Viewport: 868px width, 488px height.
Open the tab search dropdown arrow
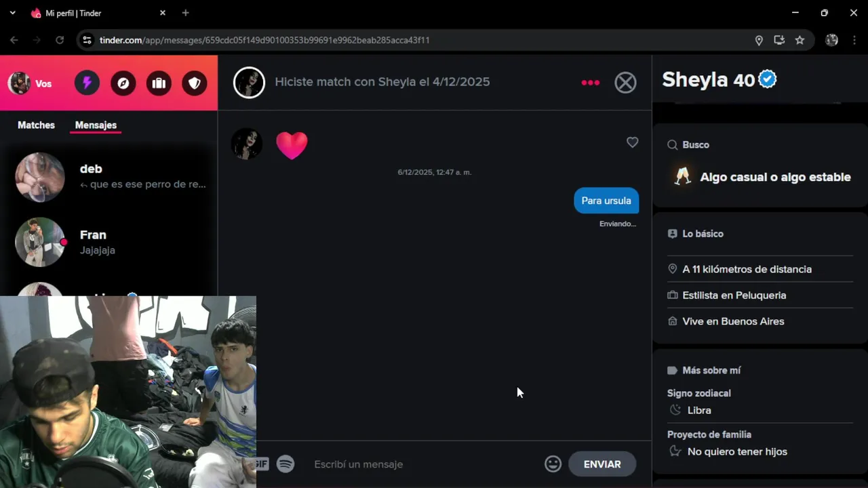12,13
